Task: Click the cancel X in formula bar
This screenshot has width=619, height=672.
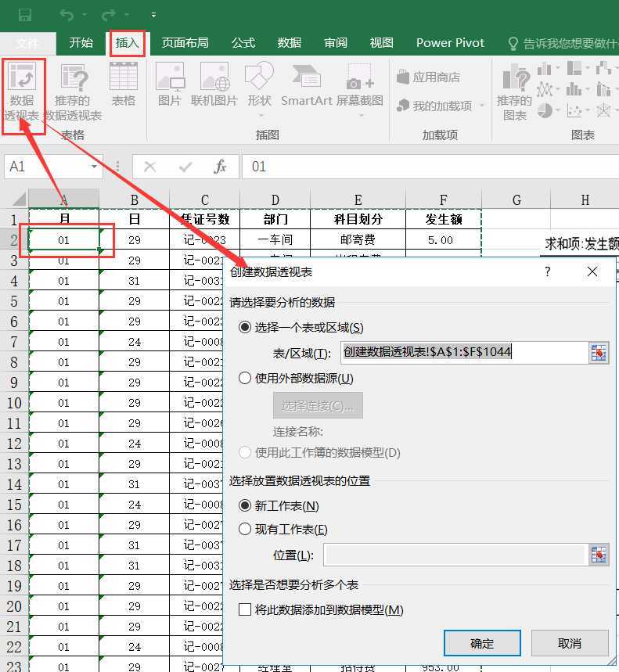Action: point(150,167)
